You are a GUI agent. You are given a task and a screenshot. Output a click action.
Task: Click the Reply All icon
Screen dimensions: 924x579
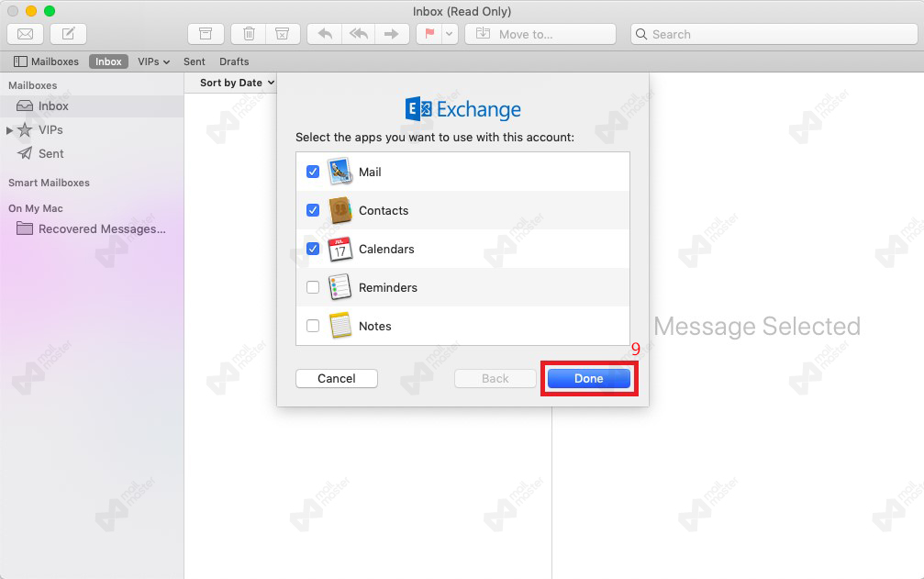pyautogui.click(x=357, y=34)
